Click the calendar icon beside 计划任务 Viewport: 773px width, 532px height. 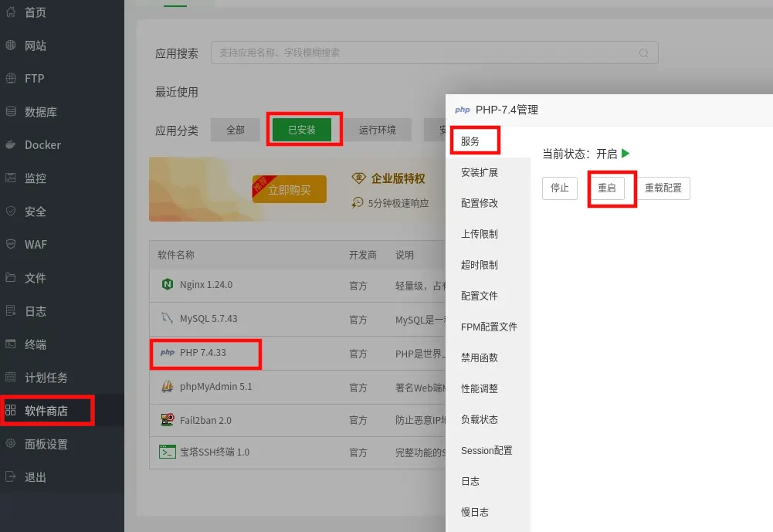[10, 377]
